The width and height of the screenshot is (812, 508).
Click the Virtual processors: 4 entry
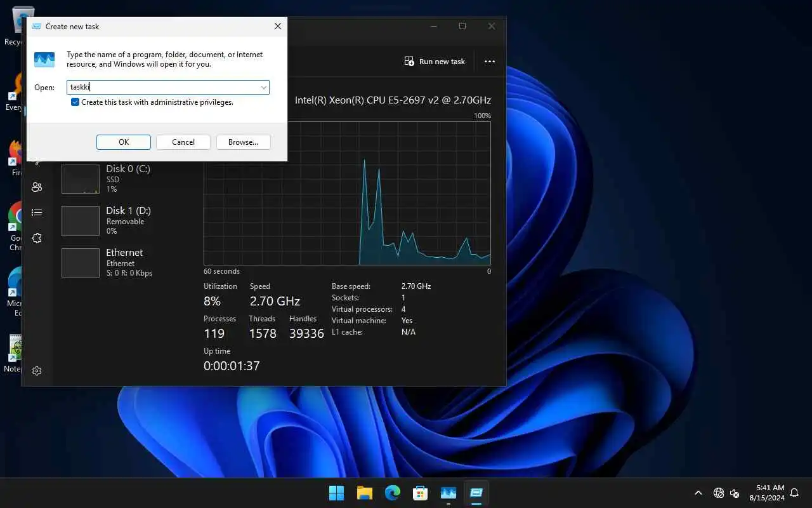pos(369,309)
